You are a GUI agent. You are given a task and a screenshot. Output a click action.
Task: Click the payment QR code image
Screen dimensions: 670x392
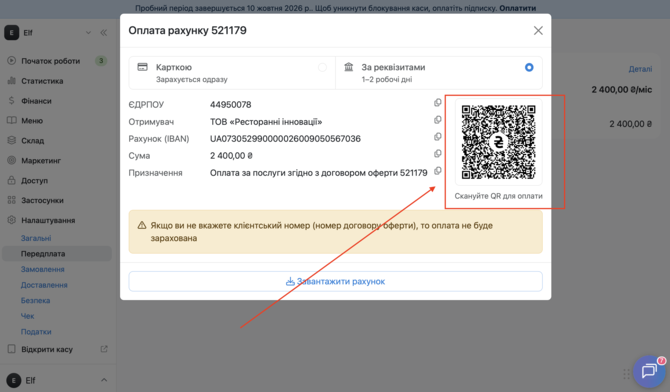[x=498, y=142]
